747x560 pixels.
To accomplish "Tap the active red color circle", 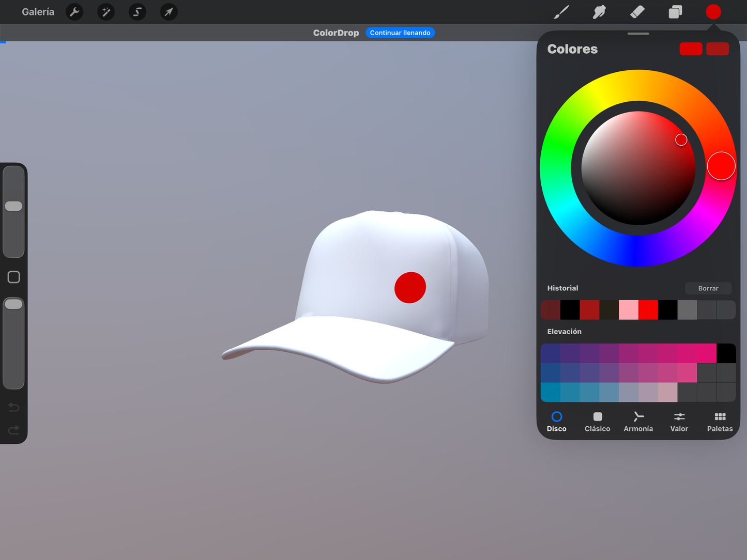I will [713, 12].
